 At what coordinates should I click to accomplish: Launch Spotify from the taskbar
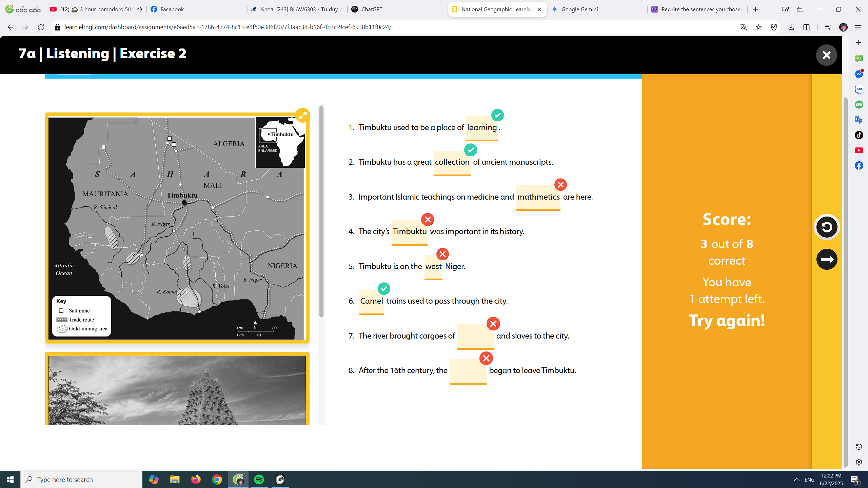coord(259,479)
